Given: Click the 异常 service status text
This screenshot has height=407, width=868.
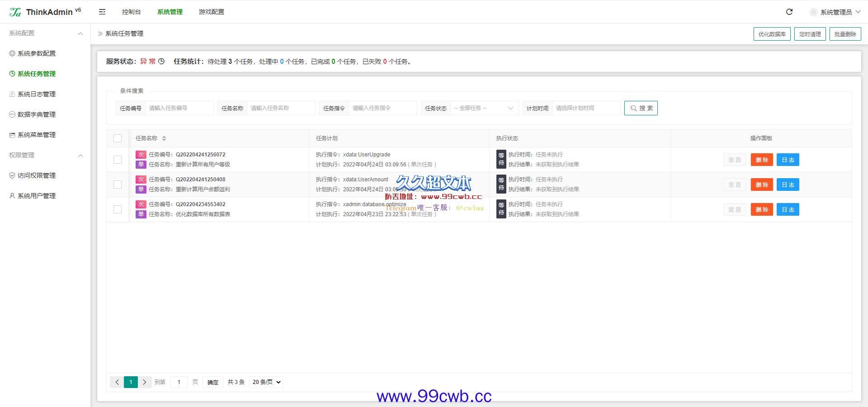Looking at the screenshot, I should click(148, 62).
